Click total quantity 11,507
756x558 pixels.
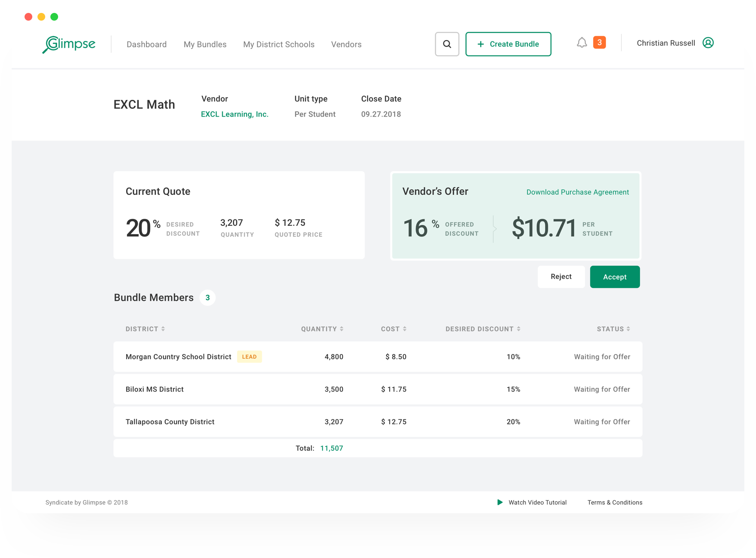point(332,448)
